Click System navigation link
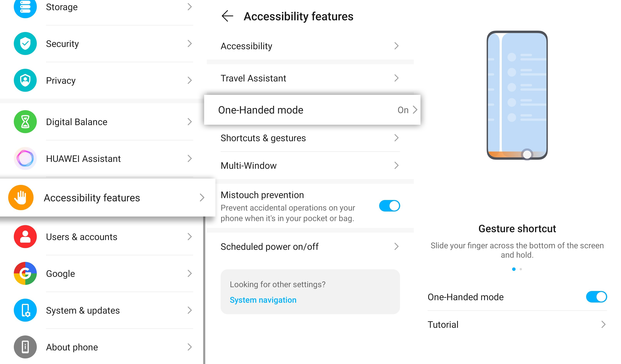 263,300
